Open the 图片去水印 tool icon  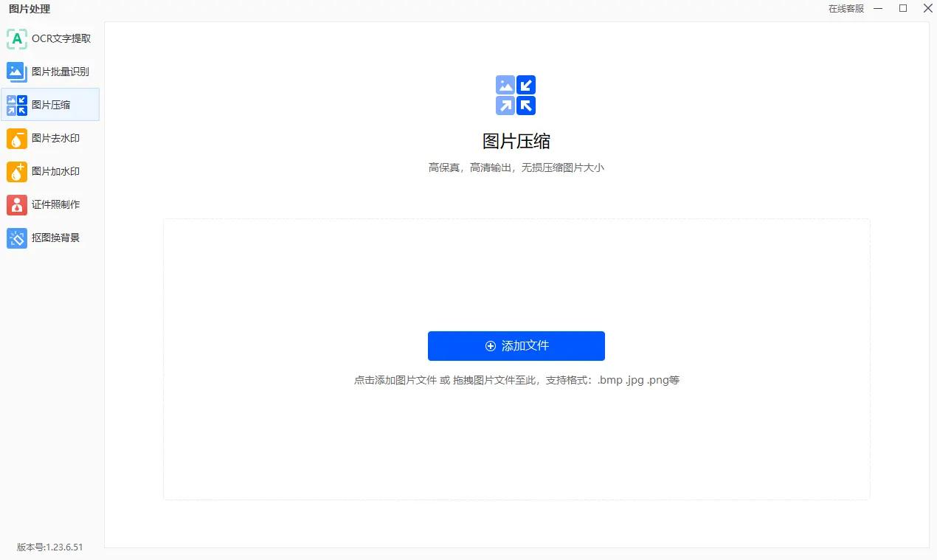coord(16,138)
